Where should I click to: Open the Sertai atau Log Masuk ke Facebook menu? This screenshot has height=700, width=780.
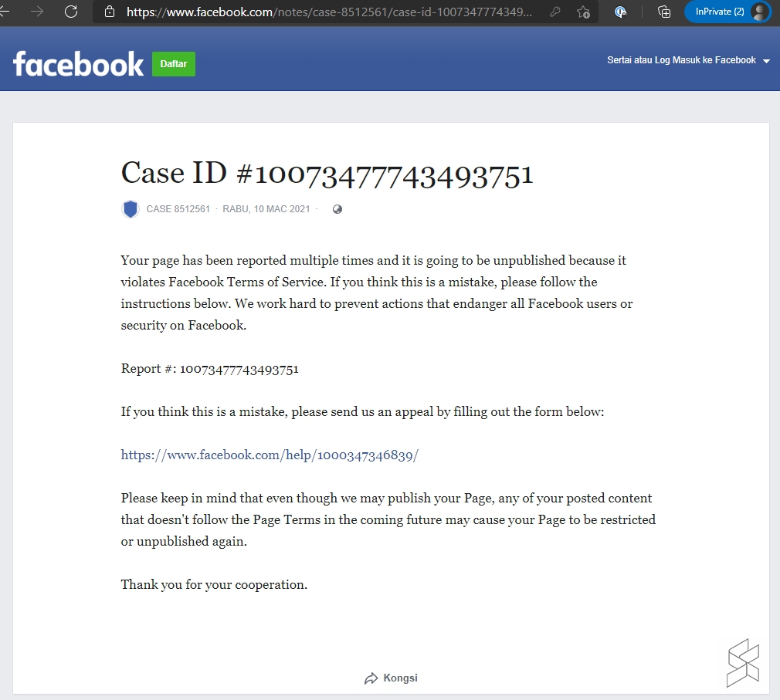(x=681, y=60)
